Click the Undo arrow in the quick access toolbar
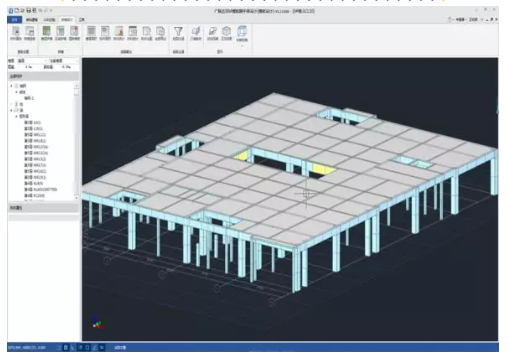This screenshot has width=509, height=360. (40, 11)
